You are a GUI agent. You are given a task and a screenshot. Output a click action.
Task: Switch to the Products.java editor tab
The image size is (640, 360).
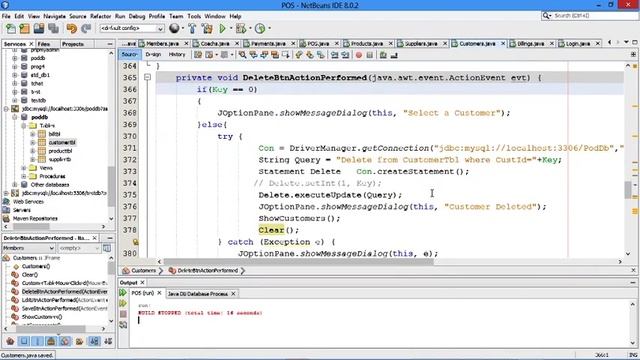(x=367, y=43)
